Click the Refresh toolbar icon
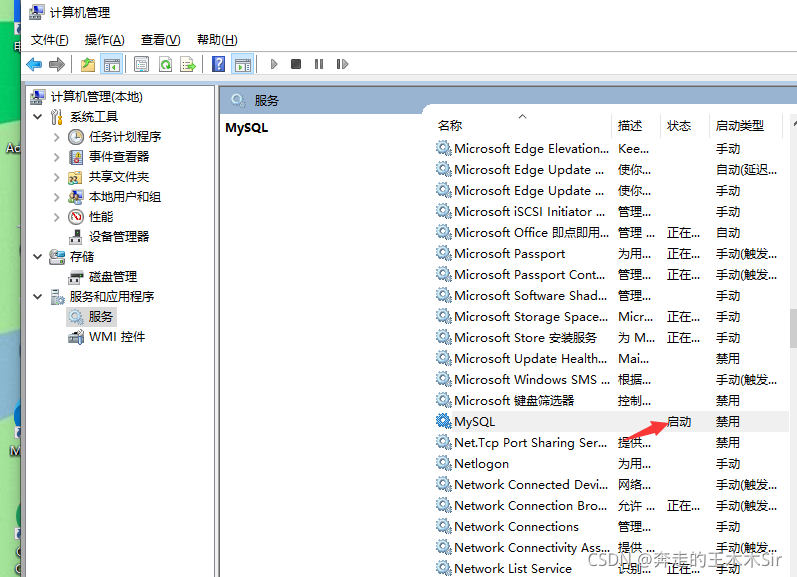 point(165,64)
